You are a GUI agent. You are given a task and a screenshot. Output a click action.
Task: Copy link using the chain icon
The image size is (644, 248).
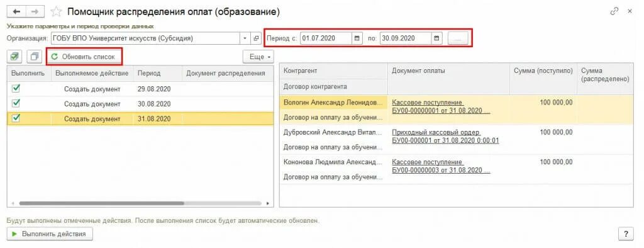[x=614, y=11]
